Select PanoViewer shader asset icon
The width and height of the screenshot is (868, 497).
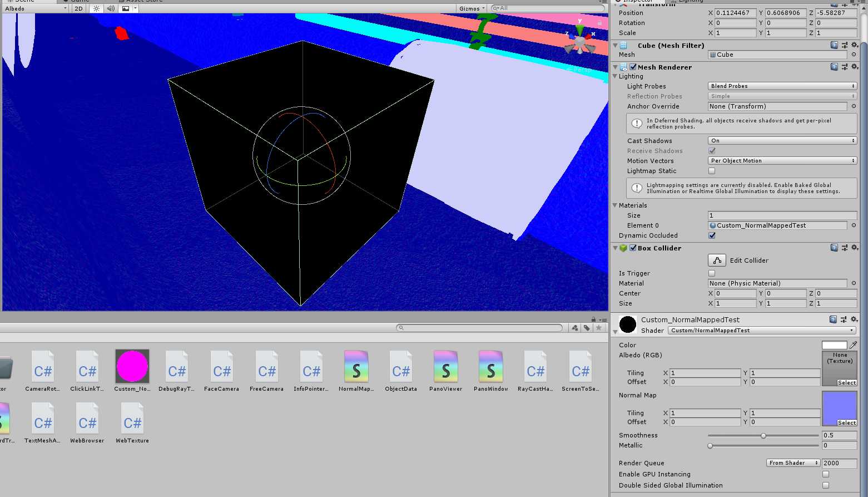(x=446, y=366)
